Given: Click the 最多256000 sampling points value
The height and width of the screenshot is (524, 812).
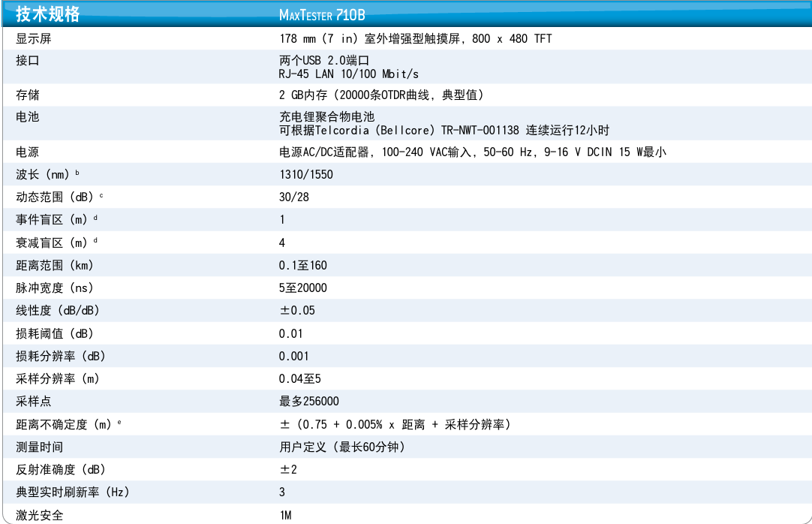Looking at the screenshot, I should pos(308,402).
